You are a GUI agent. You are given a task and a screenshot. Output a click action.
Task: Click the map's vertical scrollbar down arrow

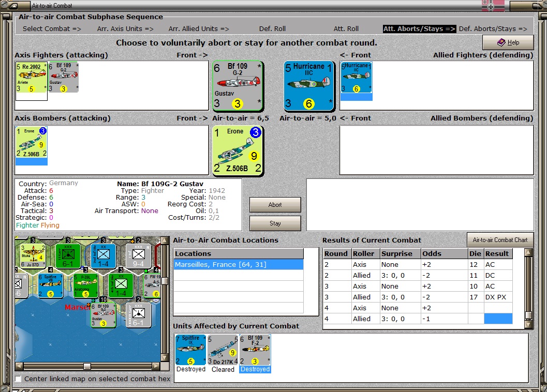pyautogui.click(x=165, y=357)
